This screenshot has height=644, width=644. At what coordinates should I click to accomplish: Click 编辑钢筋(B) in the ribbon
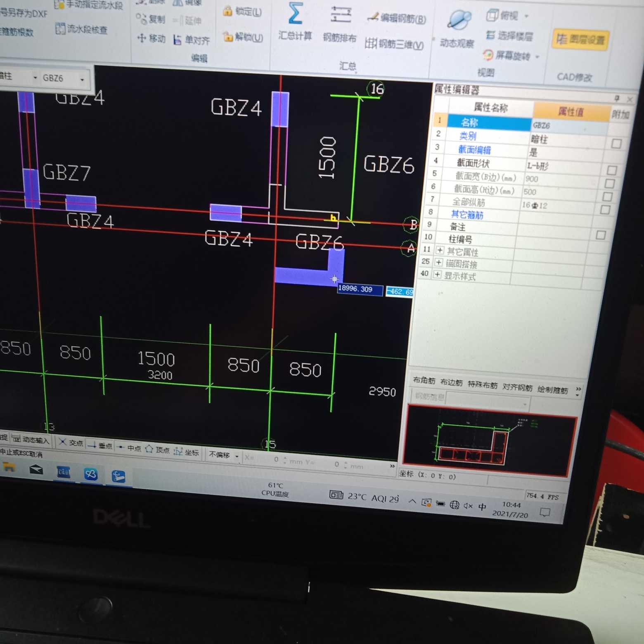(x=398, y=18)
